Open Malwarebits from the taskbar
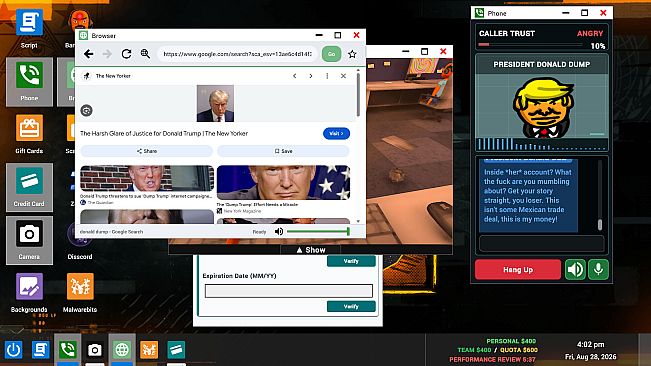The width and height of the screenshot is (651, 366). coord(149,349)
